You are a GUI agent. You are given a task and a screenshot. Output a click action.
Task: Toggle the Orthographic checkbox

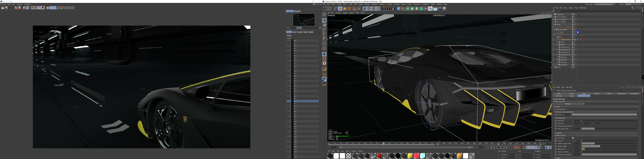(x=567, y=109)
